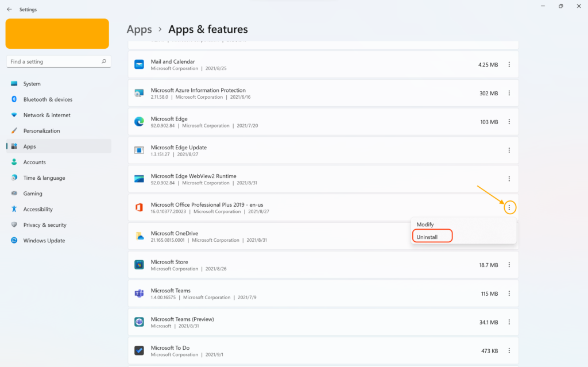Image resolution: width=588 pixels, height=367 pixels.
Task: Click the Microsoft Teams app icon
Action: [139, 293]
